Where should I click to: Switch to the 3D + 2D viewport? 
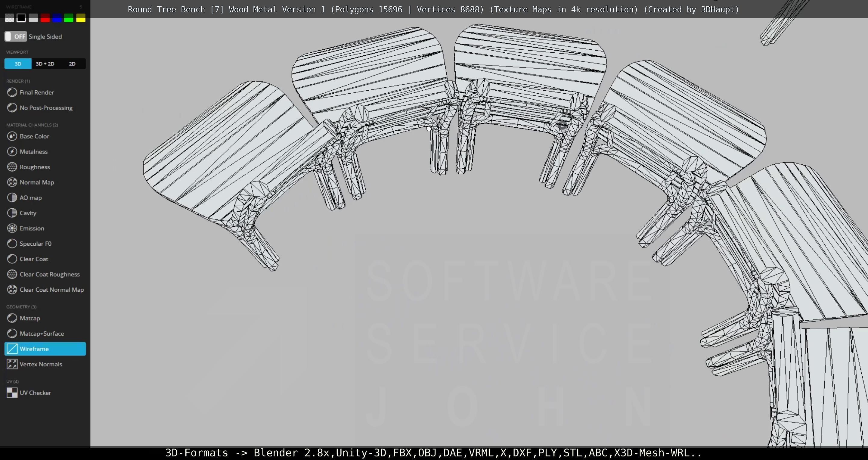45,64
